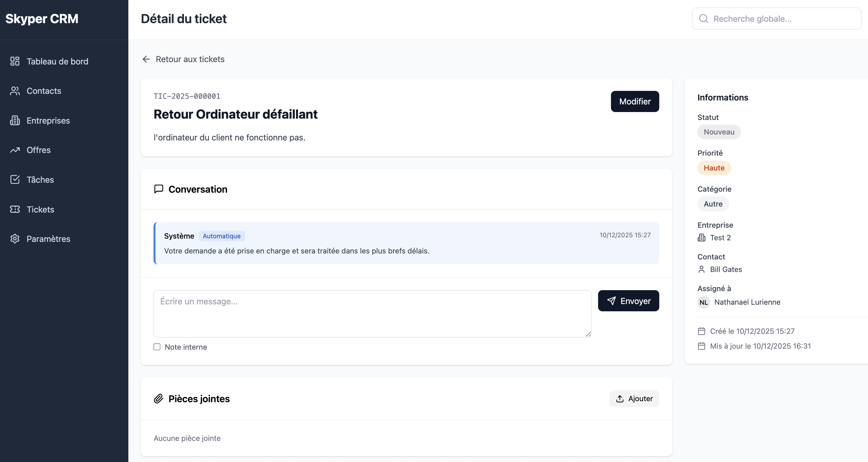Viewport: 868px width, 462px height.
Task: Click the Haute priority badge
Action: [714, 168]
